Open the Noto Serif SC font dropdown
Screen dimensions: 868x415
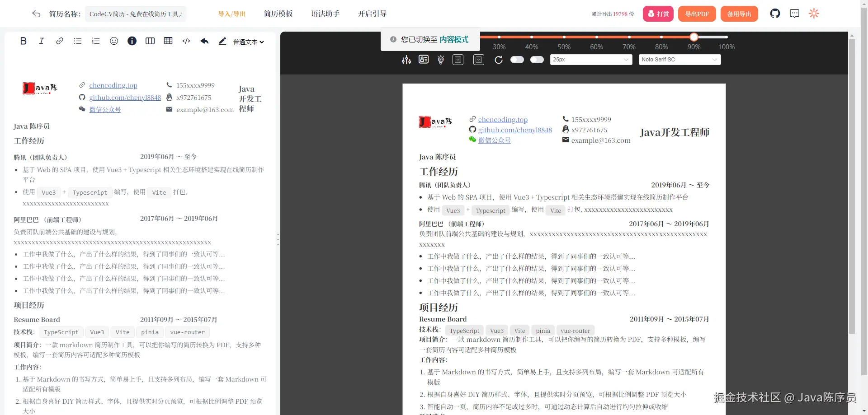pos(679,60)
